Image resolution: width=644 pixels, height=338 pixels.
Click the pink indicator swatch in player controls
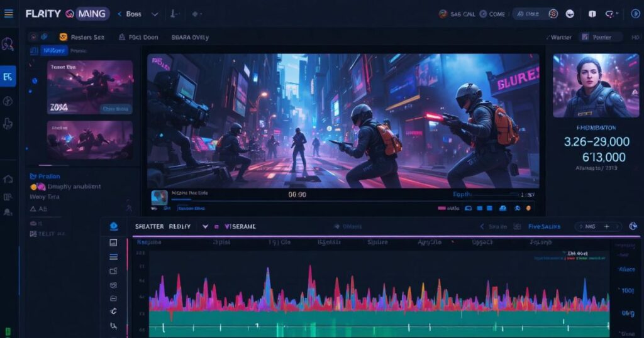tap(441, 209)
